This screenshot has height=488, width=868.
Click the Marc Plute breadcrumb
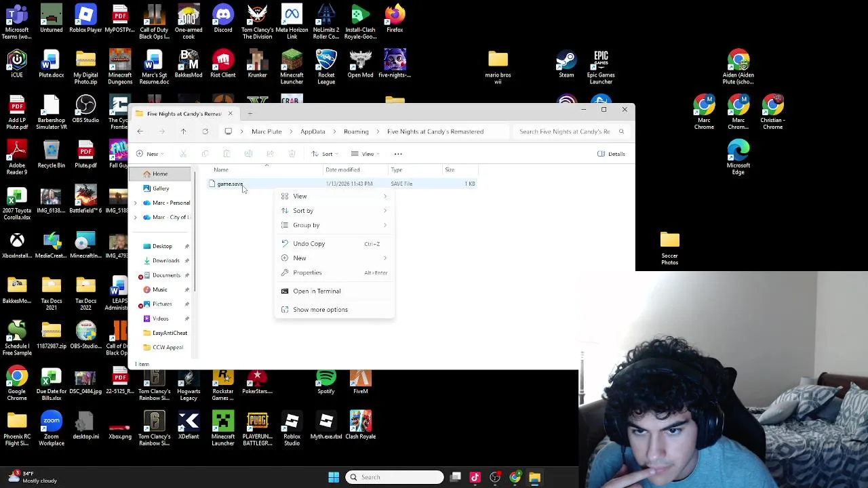coord(267,131)
